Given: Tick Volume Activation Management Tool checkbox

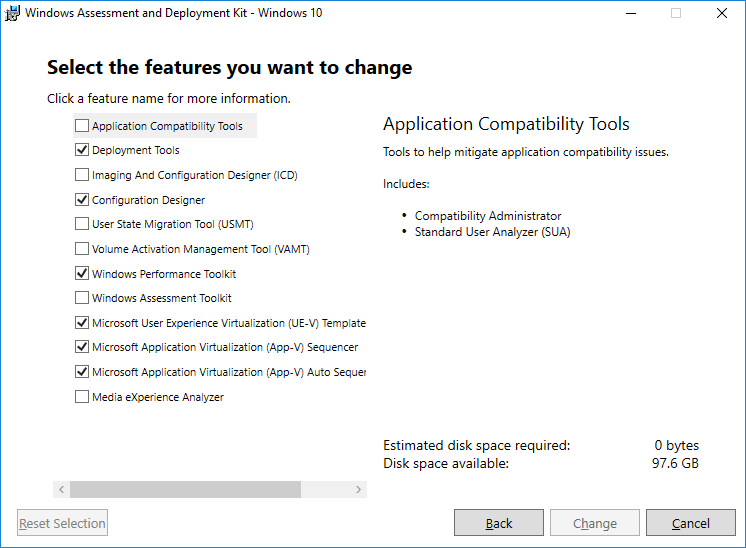Looking at the screenshot, I should point(82,248).
